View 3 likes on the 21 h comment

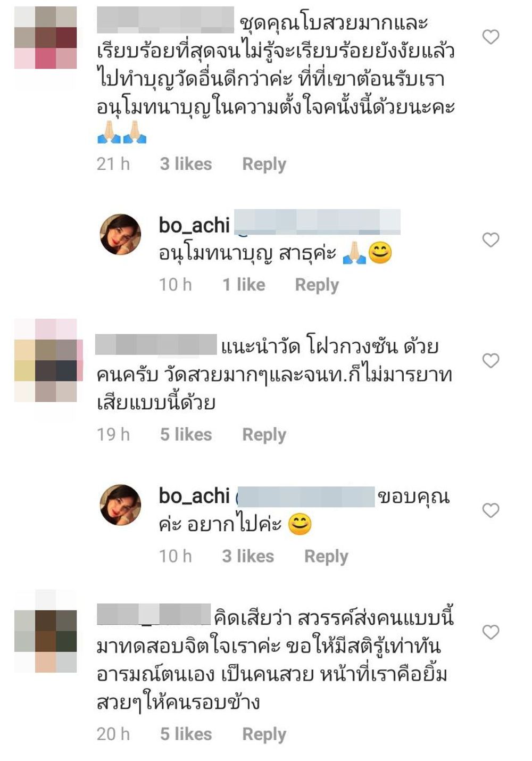click(x=186, y=164)
